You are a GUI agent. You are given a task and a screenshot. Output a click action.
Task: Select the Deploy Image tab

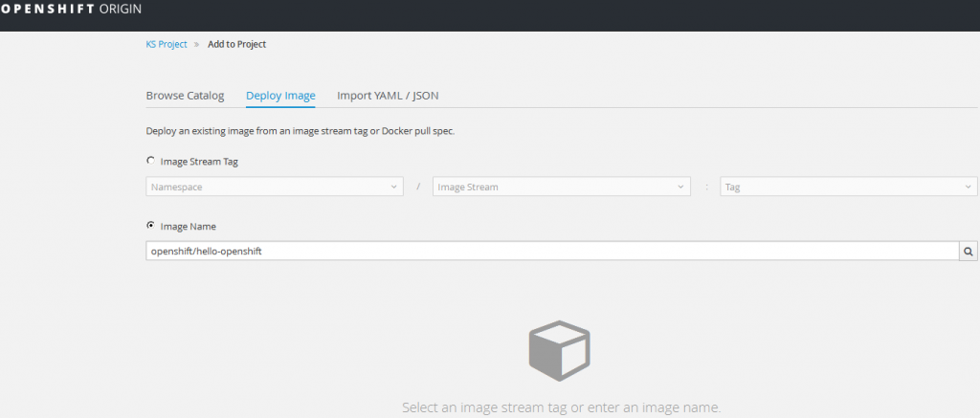(x=280, y=96)
